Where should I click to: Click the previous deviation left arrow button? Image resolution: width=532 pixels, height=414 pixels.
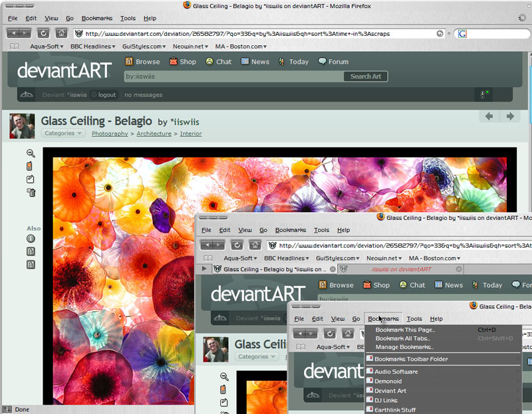point(489,116)
